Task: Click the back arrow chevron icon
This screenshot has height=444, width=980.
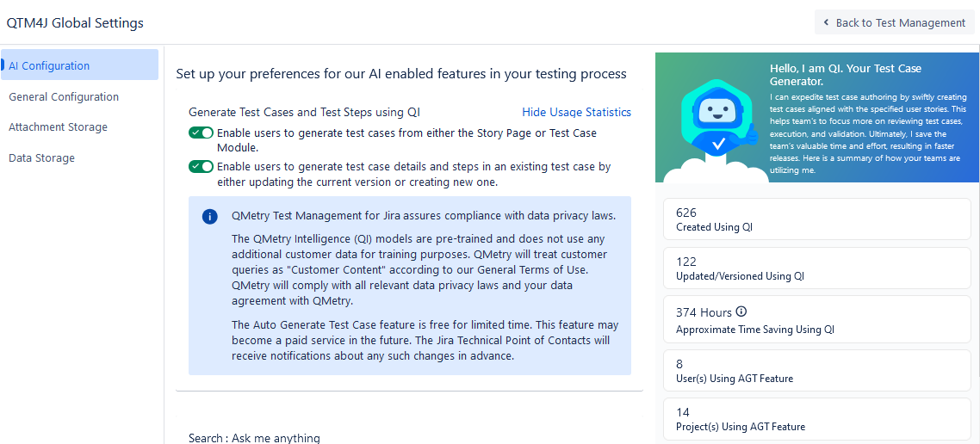Action: coord(827,23)
